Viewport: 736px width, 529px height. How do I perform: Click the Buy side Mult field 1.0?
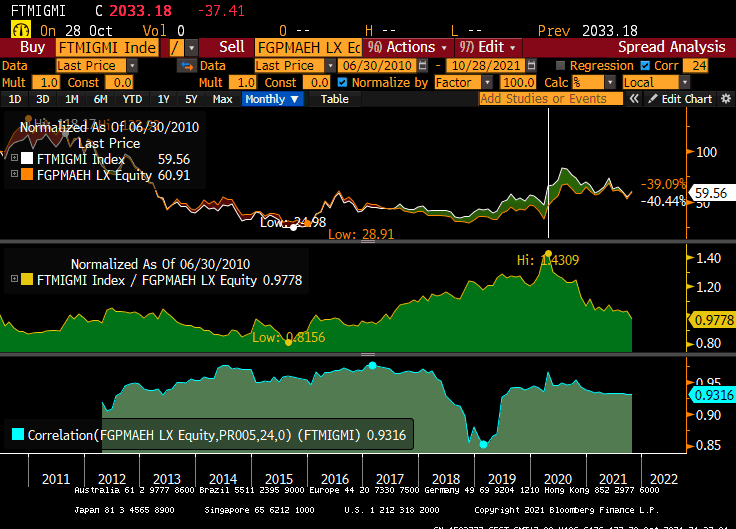(46, 83)
